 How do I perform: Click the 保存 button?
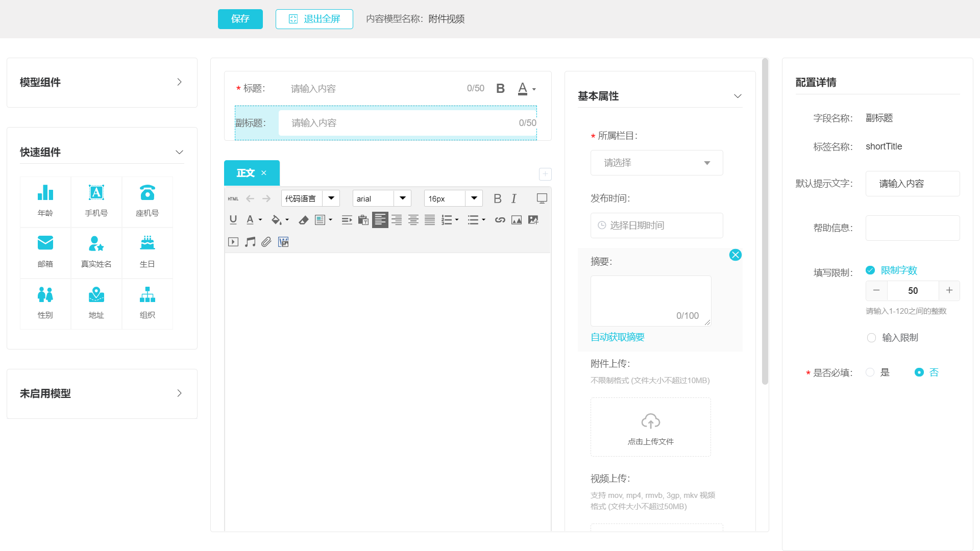pos(240,19)
